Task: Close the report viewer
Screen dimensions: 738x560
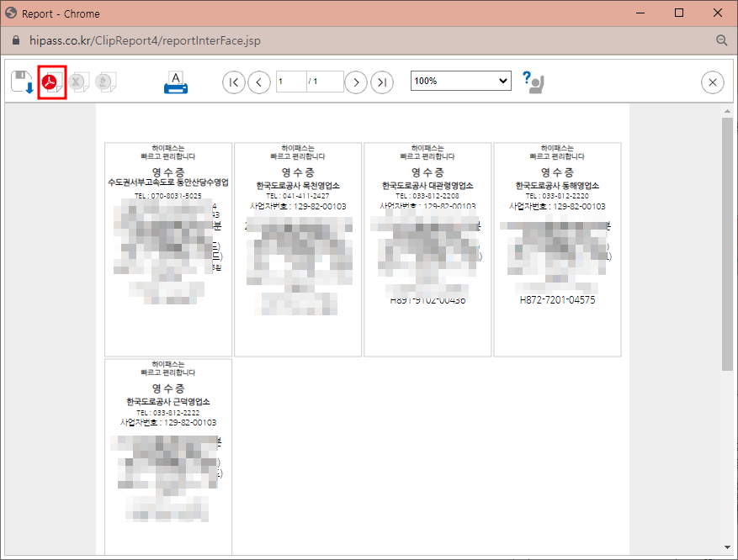Action: (712, 82)
